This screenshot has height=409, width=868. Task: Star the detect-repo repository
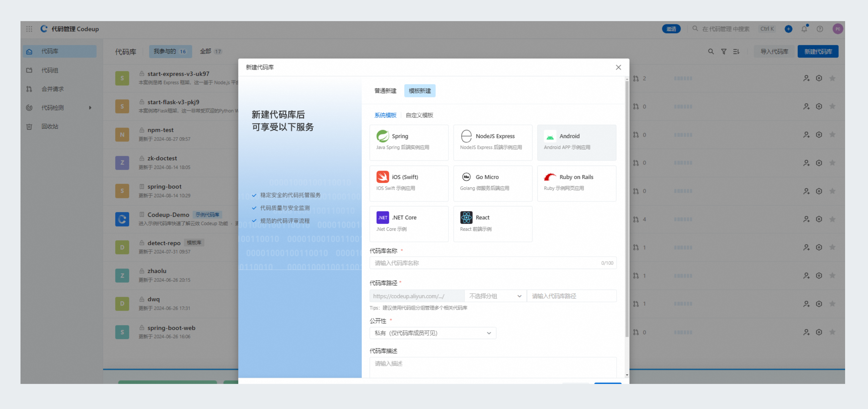tap(832, 247)
